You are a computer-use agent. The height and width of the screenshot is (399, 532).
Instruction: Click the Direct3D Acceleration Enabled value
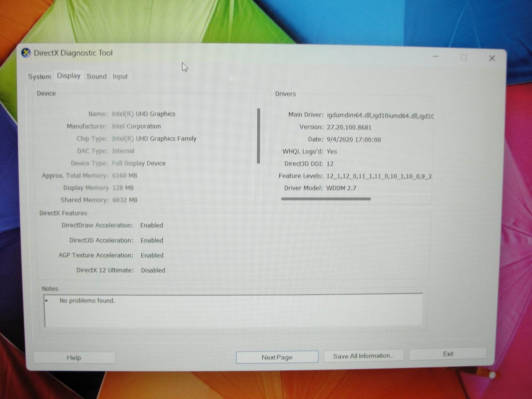tap(152, 240)
